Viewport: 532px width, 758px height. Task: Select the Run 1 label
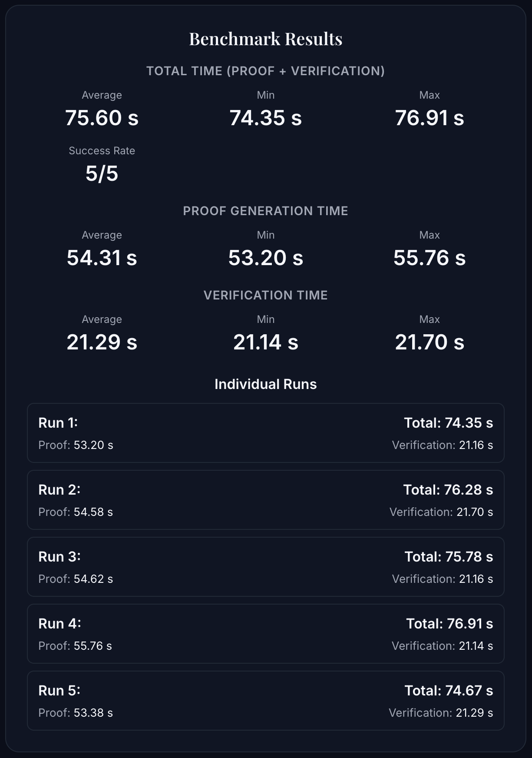pyautogui.click(x=58, y=423)
